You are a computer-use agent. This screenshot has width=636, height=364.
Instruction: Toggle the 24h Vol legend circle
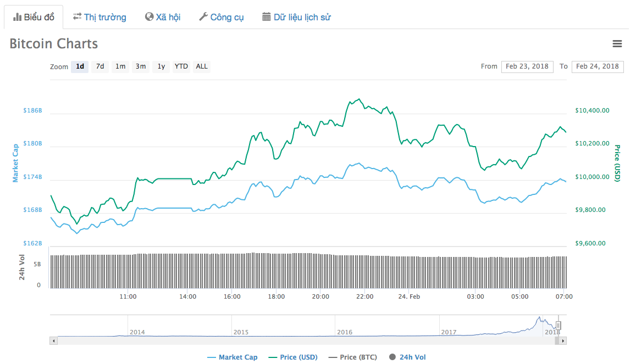(x=392, y=357)
